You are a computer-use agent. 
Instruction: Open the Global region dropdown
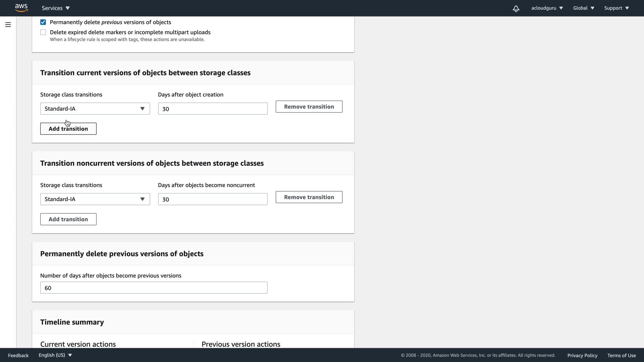[583, 8]
